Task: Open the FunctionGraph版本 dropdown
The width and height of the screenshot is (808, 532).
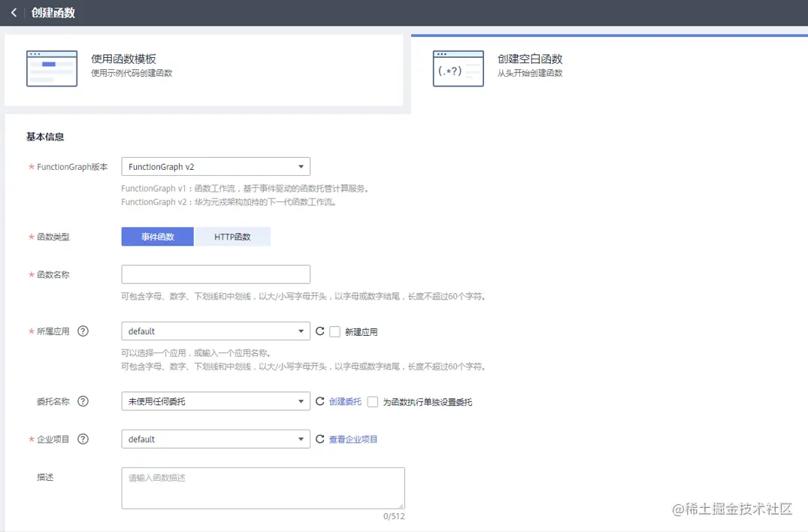Action: point(216,166)
